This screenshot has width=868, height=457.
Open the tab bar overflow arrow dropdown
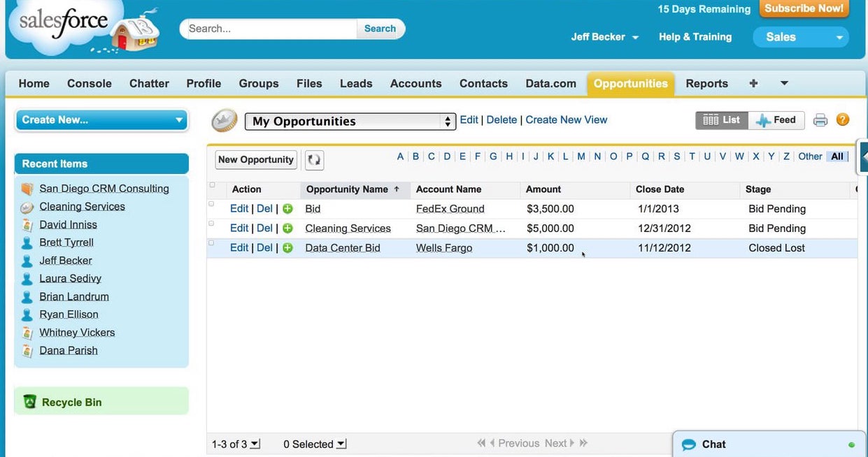pyautogui.click(x=784, y=83)
